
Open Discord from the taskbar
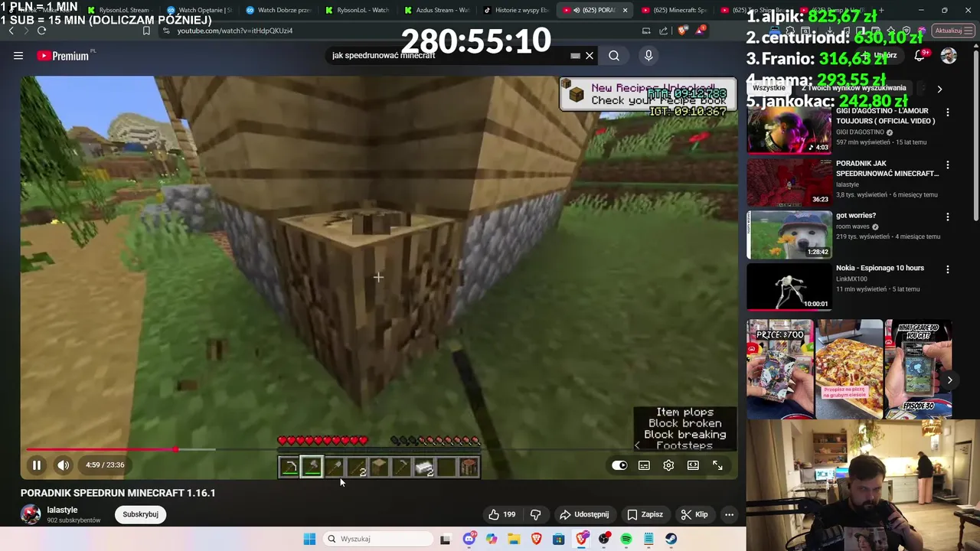coord(469,539)
